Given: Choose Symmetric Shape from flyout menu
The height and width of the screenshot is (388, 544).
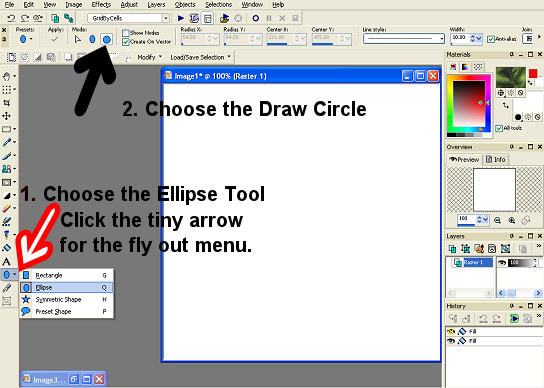Looking at the screenshot, I should pyautogui.click(x=66, y=300).
